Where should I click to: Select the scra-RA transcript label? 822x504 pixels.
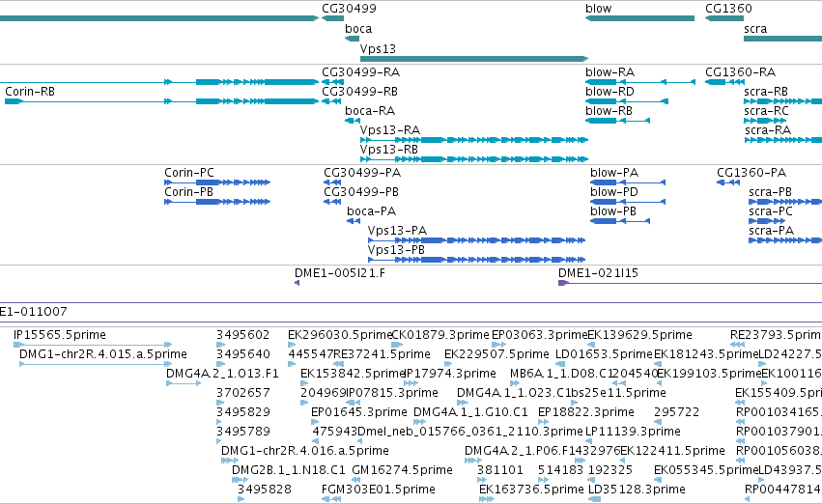[x=768, y=130]
